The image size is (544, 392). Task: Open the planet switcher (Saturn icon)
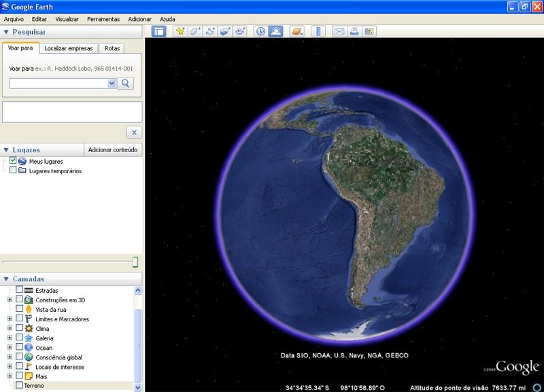297,31
